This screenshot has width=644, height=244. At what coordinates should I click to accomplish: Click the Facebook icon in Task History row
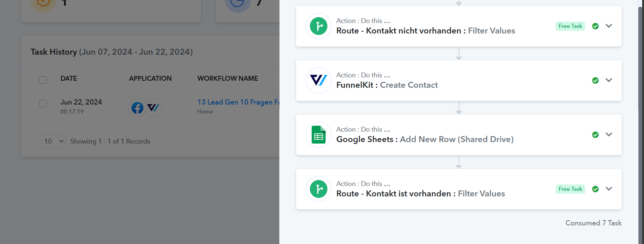coord(137,108)
